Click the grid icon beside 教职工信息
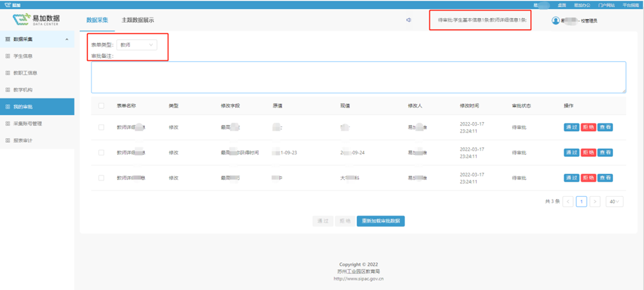This screenshot has height=290, width=644. click(7, 73)
